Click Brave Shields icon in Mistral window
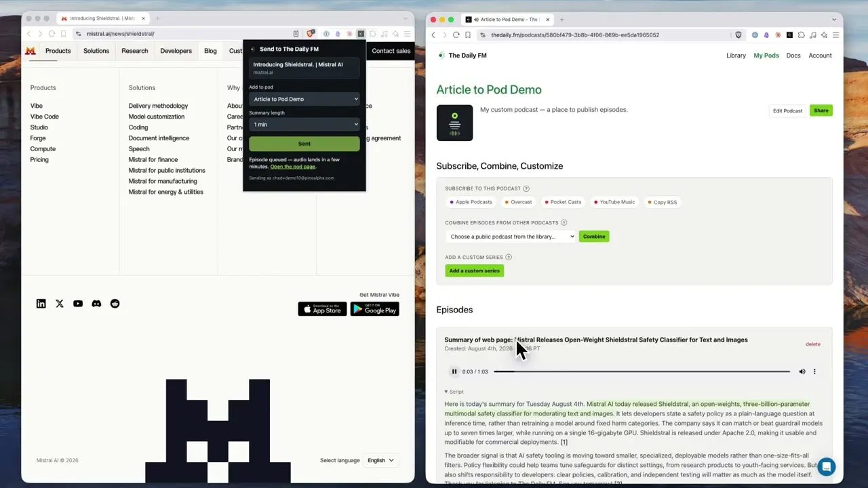 pyautogui.click(x=311, y=34)
